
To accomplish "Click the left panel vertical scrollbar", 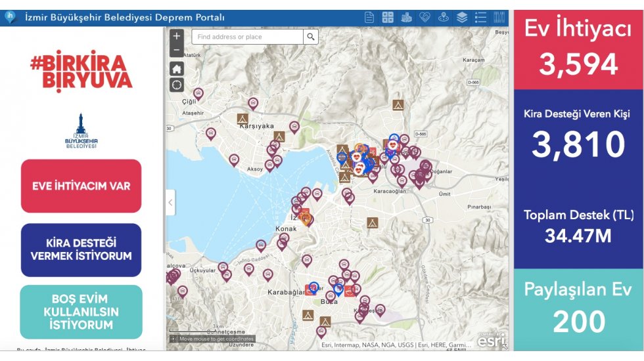I will coord(164,139).
